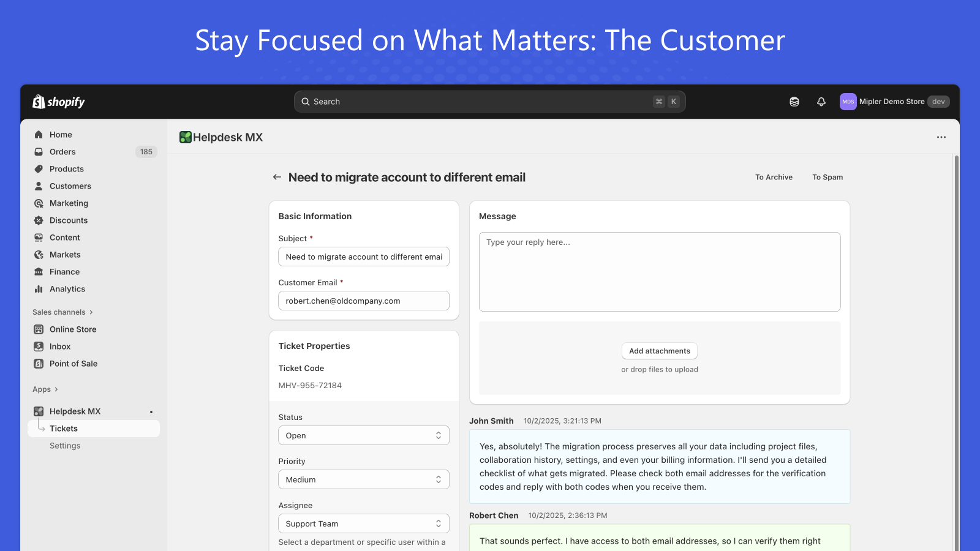Click the Marketing icon in sidebar
The image size is (980, 551).
39,203
